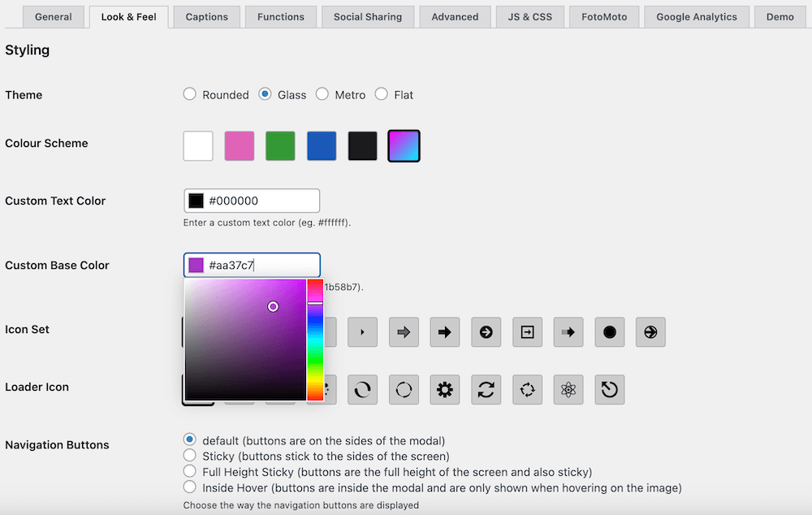Select the boxed arrow icon in Icon Set
The width and height of the screenshot is (812, 515).
coord(527,331)
